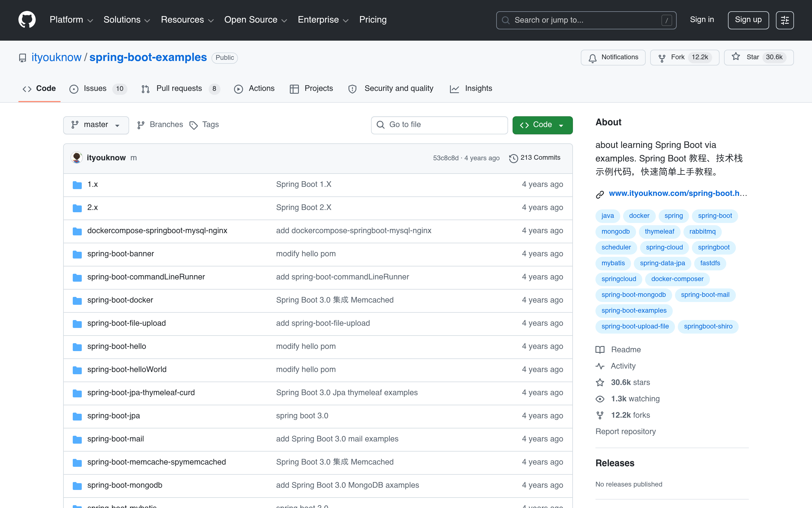Viewport: 812px width, 508px height.
Task: Select the docker topic tag
Action: [x=639, y=216]
